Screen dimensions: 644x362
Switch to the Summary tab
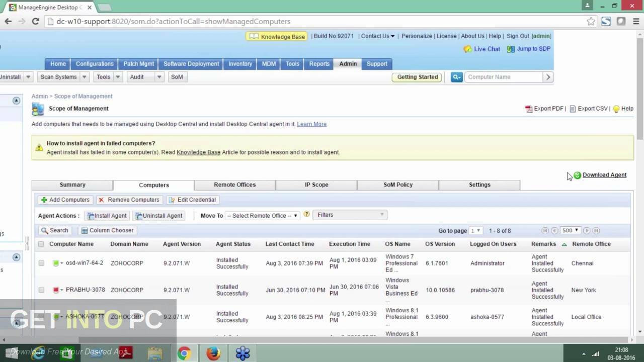(x=72, y=185)
